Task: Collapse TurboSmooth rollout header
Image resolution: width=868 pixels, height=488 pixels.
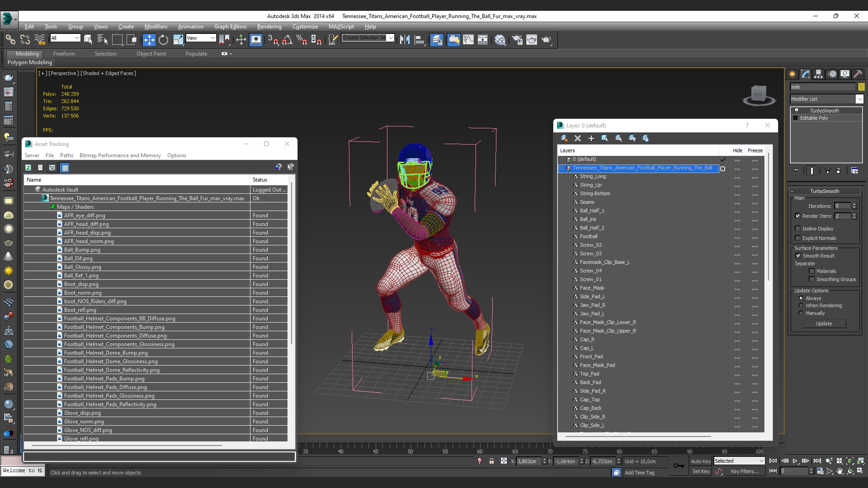Action: click(x=824, y=191)
